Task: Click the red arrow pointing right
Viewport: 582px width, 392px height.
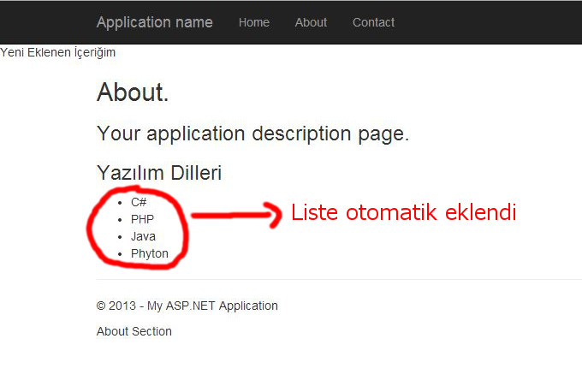Action: [236, 215]
